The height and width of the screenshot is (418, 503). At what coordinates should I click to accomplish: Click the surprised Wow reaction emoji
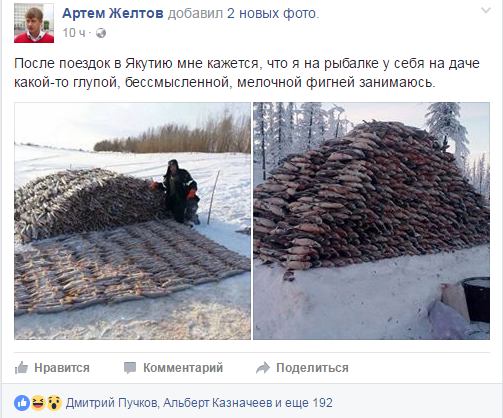[54, 403]
